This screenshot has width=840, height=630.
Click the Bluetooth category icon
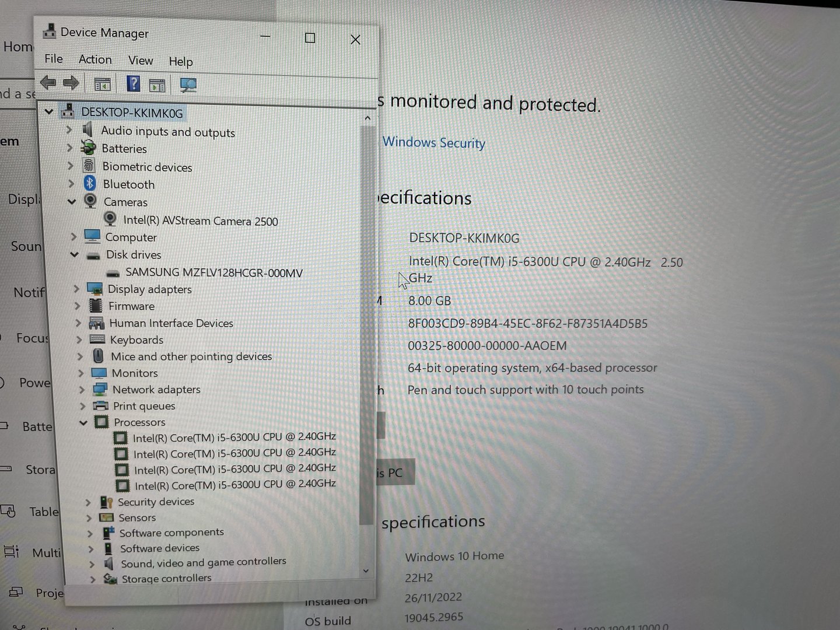click(90, 184)
